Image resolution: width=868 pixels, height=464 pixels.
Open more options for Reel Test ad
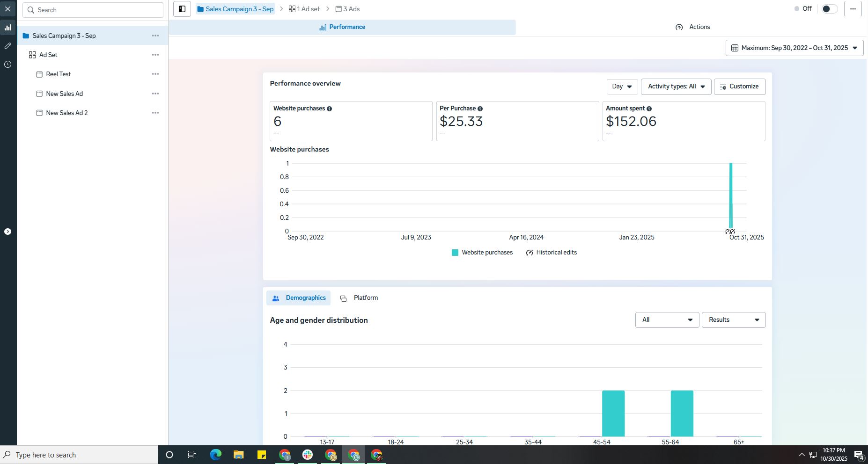pyautogui.click(x=155, y=74)
